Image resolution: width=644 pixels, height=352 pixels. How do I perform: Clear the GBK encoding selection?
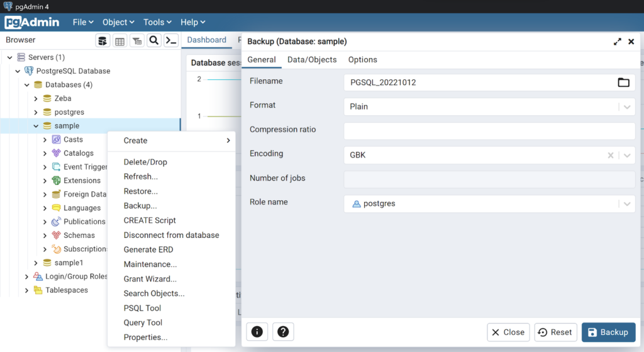610,155
